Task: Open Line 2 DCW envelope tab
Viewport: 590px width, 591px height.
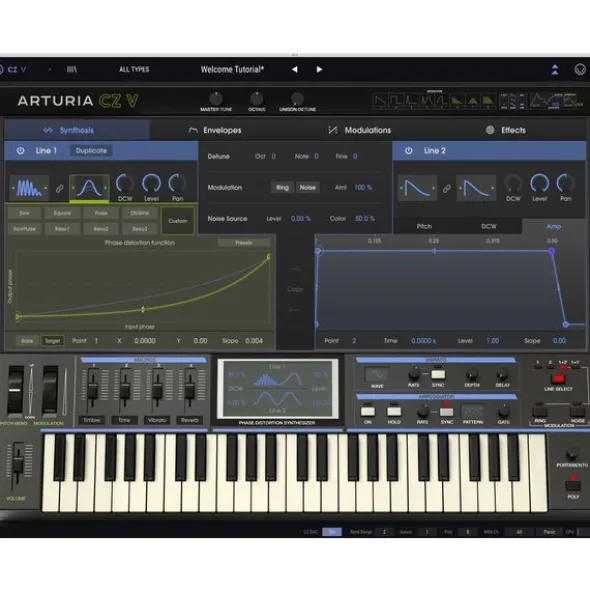Action: pos(489,227)
